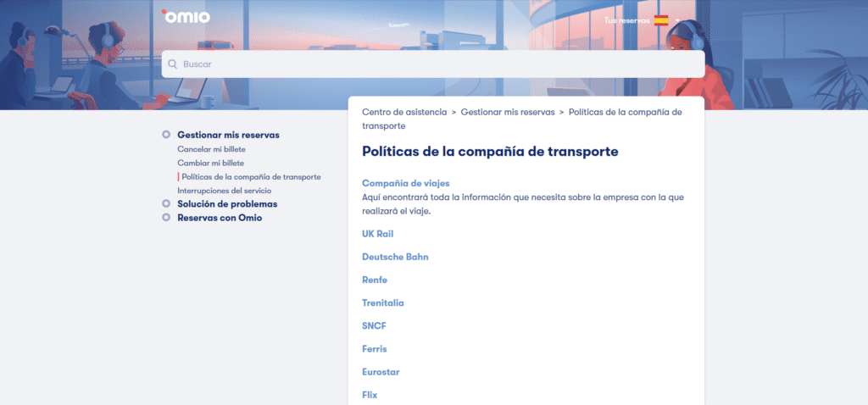Image resolution: width=868 pixels, height=405 pixels.
Task: Open the language dropdown arrow
Action: pyautogui.click(x=677, y=20)
